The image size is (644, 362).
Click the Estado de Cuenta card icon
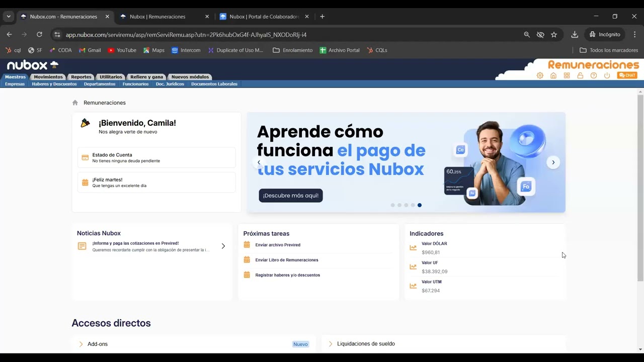click(x=85, y=158)
